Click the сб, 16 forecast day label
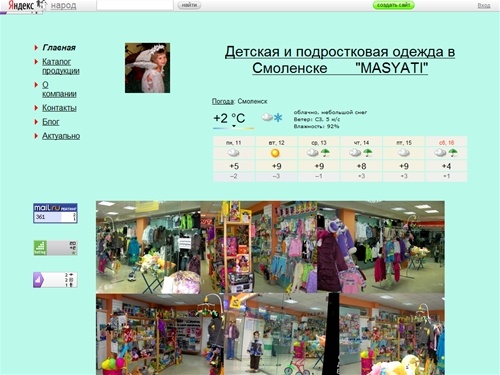This screenshot has height=375, width=500. 446,143
